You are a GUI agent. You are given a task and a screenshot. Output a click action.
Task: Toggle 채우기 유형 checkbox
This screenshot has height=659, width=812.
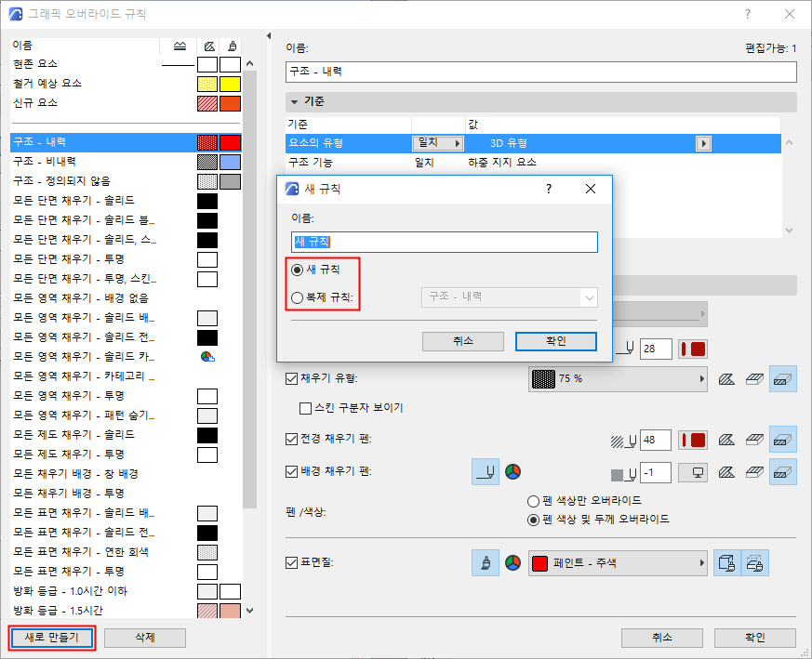tap(291, 378)
